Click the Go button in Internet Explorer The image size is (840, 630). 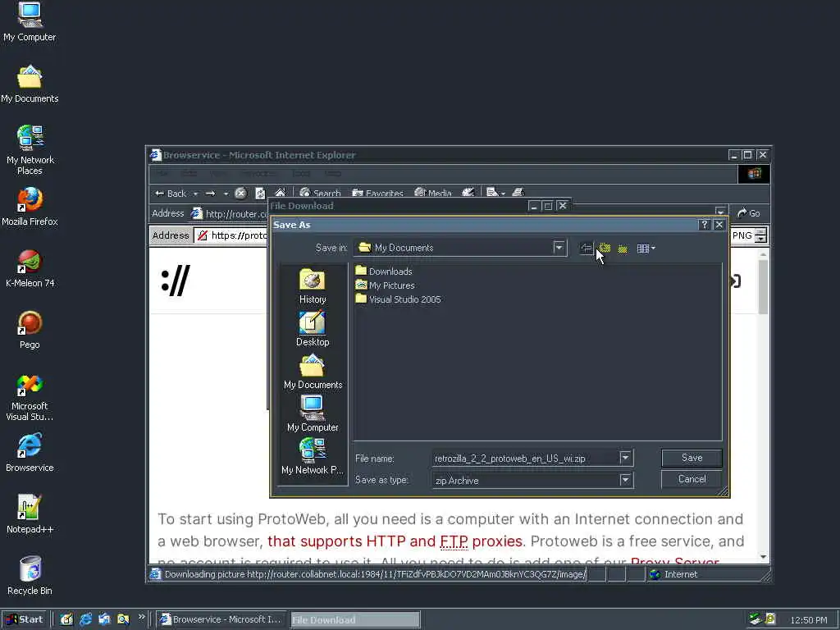748,213
